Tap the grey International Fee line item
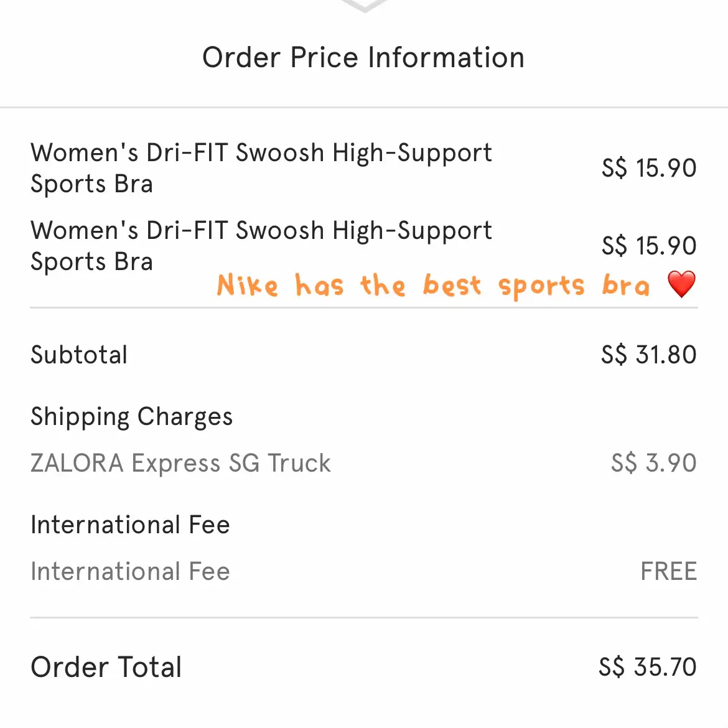The height and width of the screenshot is (728, 728). [x=130, y=571]
